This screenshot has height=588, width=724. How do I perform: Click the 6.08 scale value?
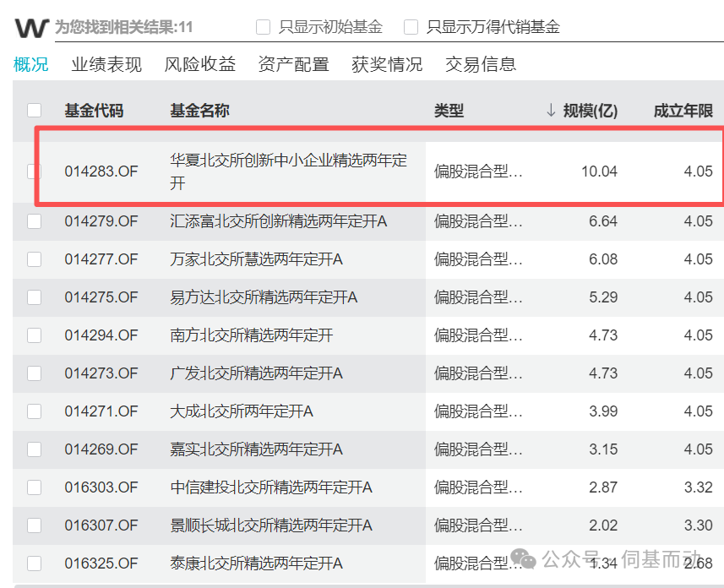pos(603,259)
